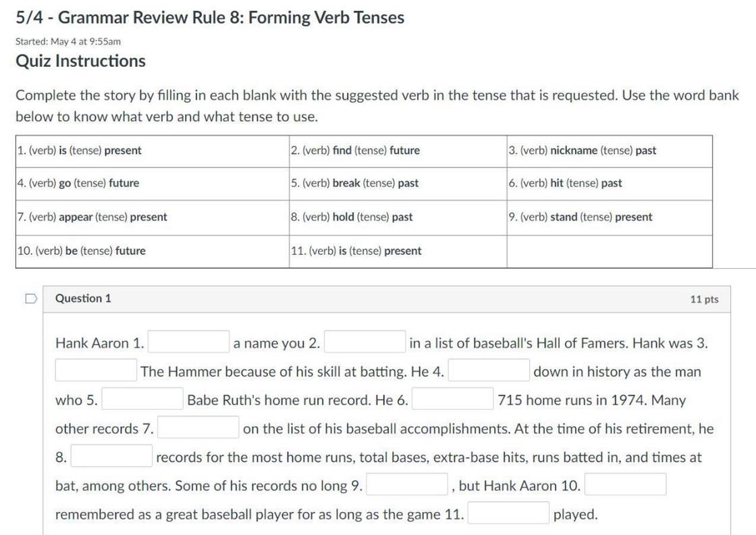Viewport: 756px width, 535px height.
Task: Select blank 3 before 'The Hammer'
Action: (x=97, y=371)
